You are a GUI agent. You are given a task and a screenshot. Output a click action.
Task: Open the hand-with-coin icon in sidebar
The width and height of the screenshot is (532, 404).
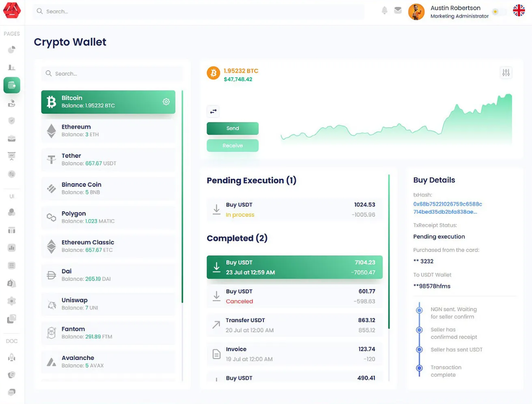coord(12,103)
